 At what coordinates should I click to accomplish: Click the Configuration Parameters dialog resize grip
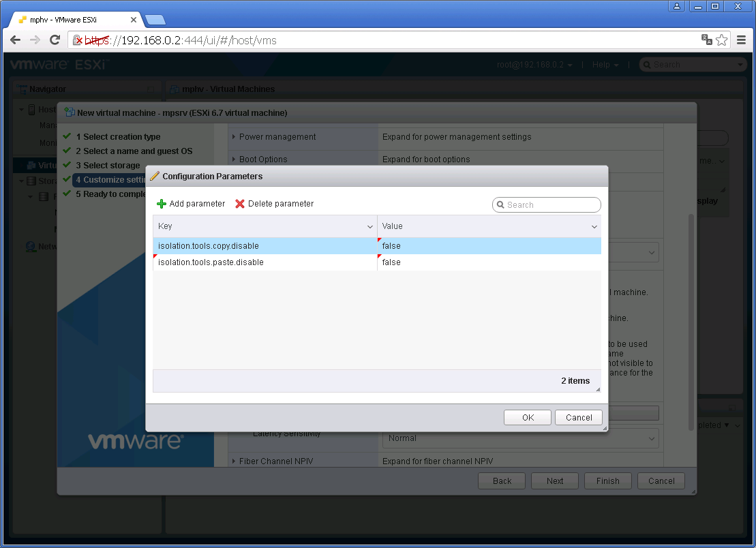coord(605,428)
